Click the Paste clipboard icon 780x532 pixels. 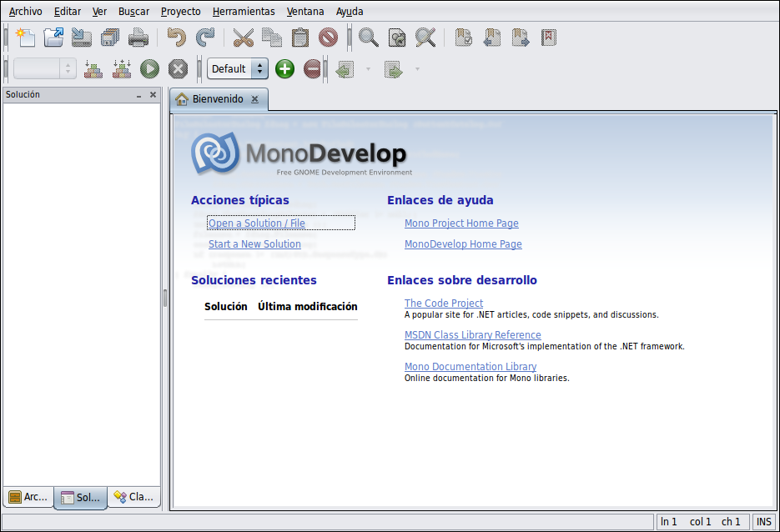pos(300,38)
